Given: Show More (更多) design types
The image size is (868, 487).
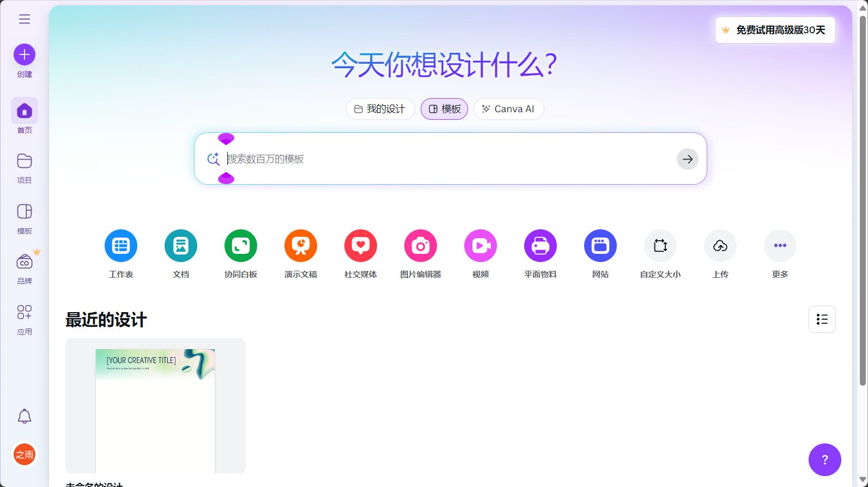Looking at the screenshot, I should pyautogui.click(x=780, y=246).
